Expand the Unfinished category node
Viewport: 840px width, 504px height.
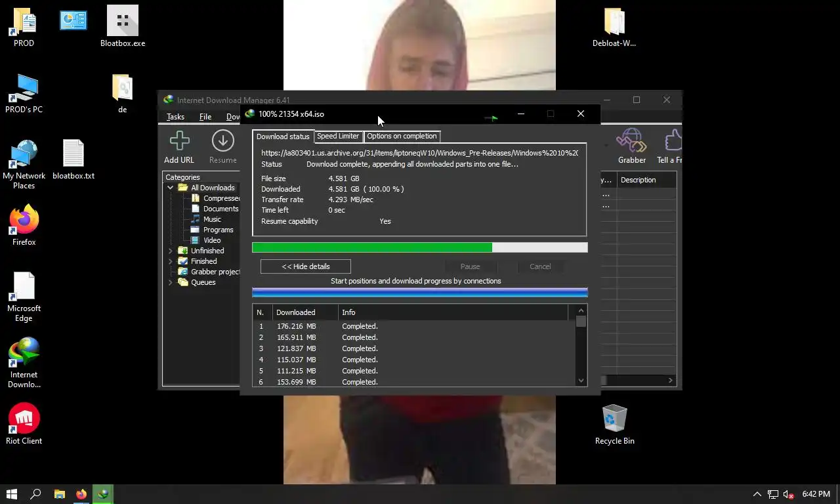171,251
